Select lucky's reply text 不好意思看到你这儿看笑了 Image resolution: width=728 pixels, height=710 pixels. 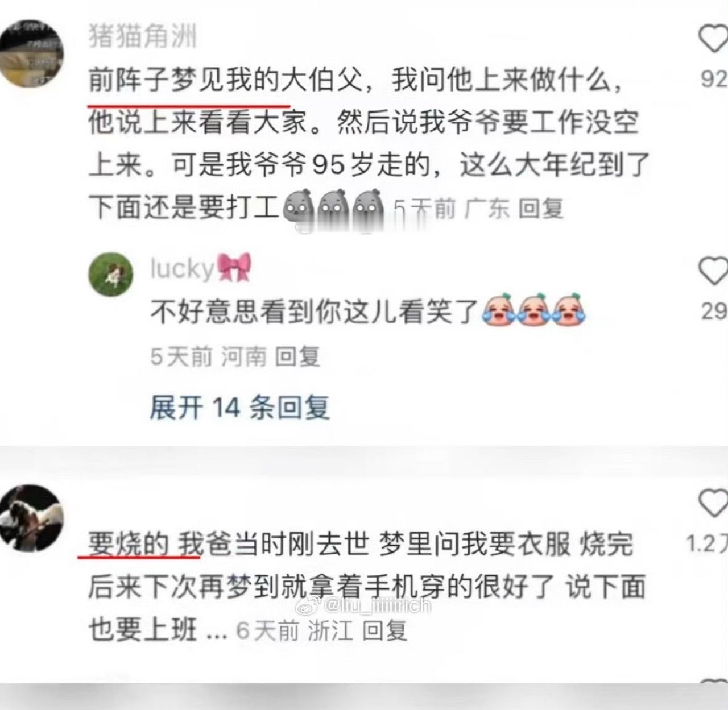[x=368, y=311]
